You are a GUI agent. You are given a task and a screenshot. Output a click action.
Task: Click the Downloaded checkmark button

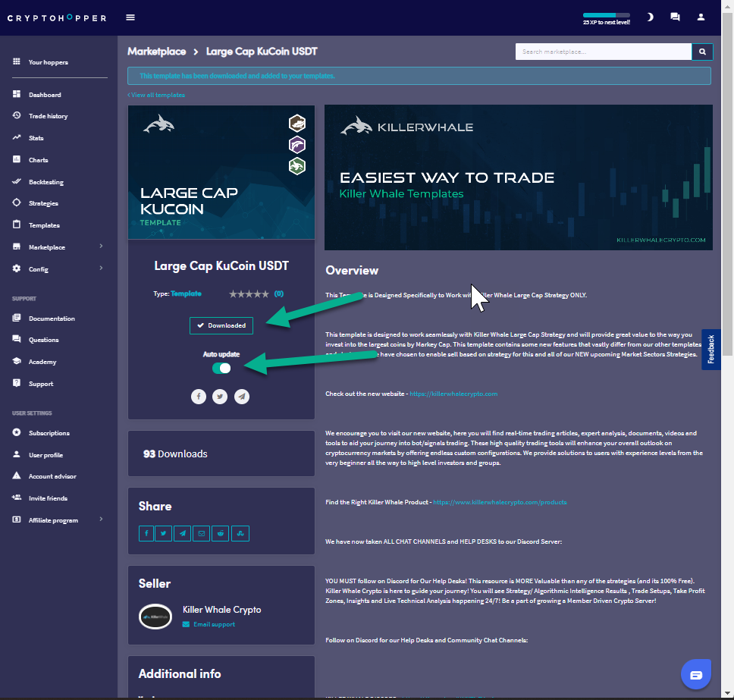(221, 325)
